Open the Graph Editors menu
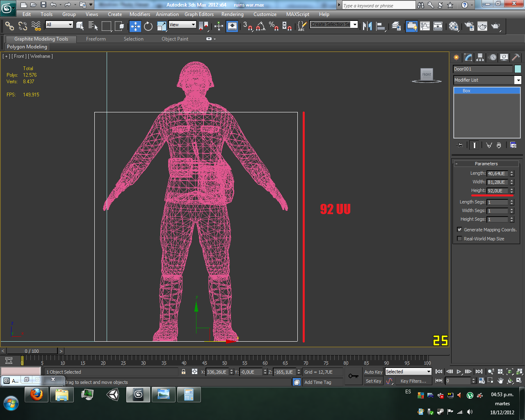The image size is (525, 420). 199,14
